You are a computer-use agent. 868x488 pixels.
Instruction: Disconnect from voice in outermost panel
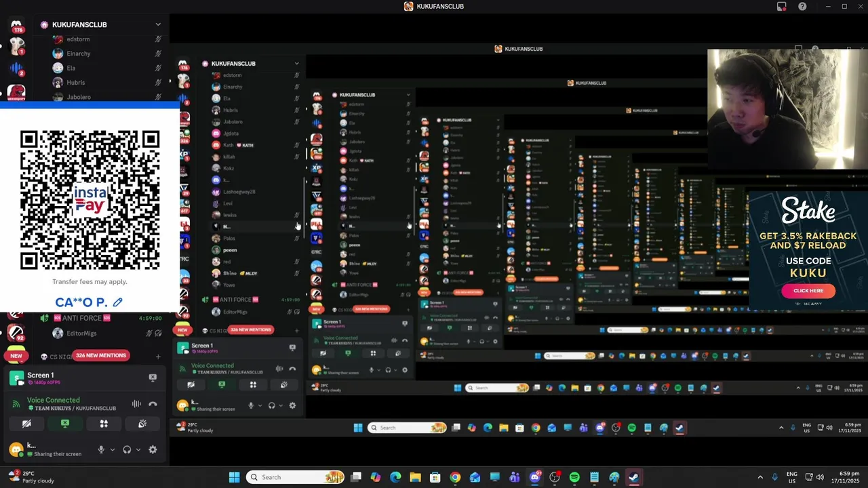153,404
